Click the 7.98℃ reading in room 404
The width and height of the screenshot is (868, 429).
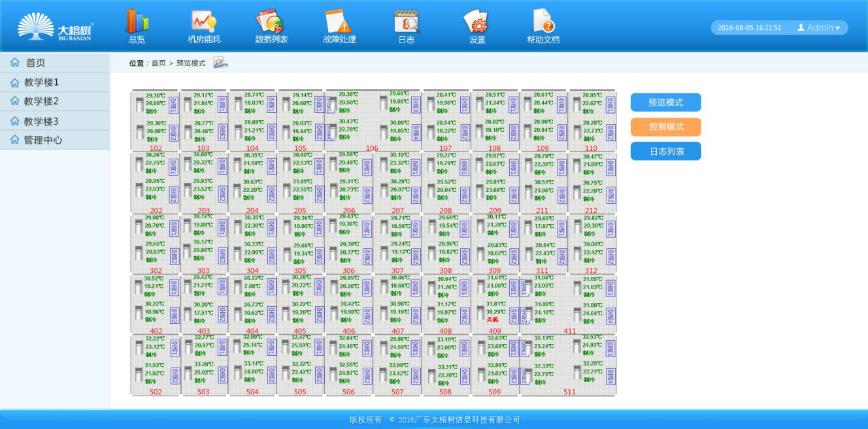coord(252,286)
